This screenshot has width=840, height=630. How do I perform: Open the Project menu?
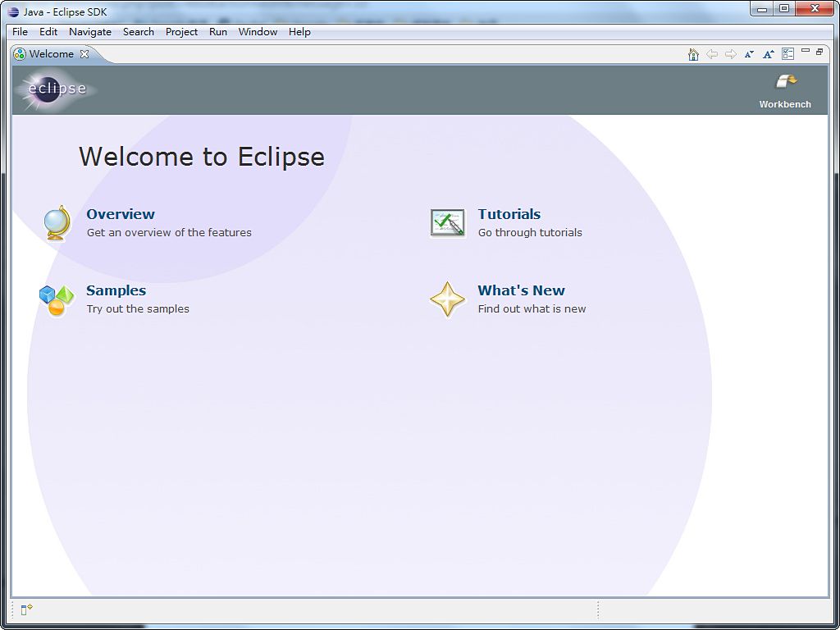tap(181, 32)
